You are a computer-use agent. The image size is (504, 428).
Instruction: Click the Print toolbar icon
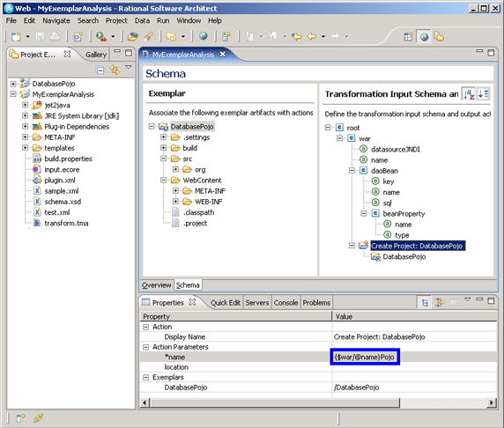55,36
